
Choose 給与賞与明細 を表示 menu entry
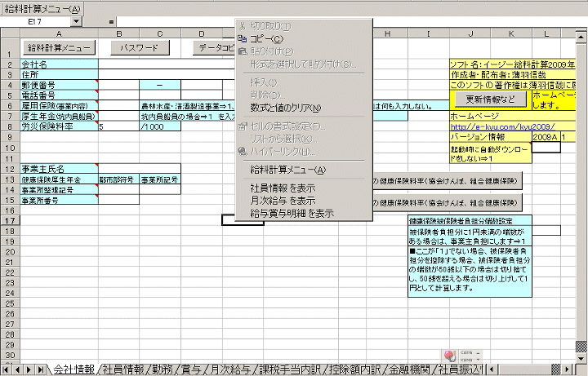292,214
